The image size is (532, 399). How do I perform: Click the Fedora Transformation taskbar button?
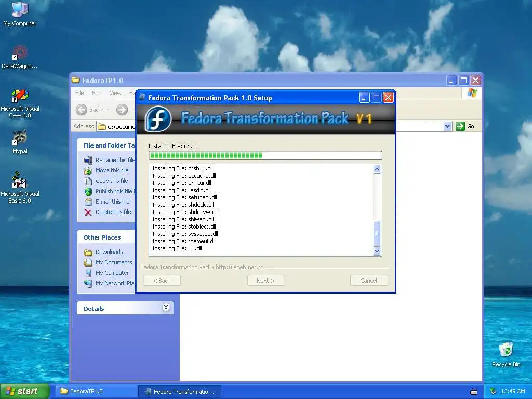[x=180, y=391]
